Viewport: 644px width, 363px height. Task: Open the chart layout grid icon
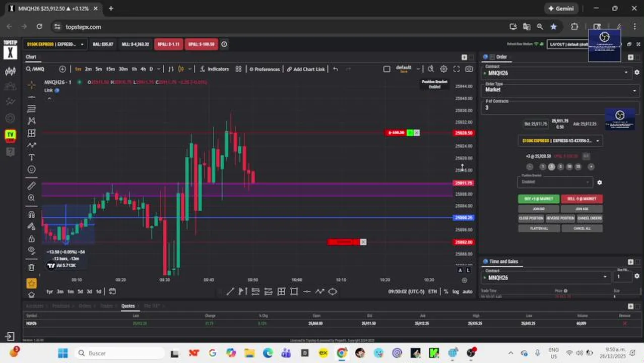238,69
